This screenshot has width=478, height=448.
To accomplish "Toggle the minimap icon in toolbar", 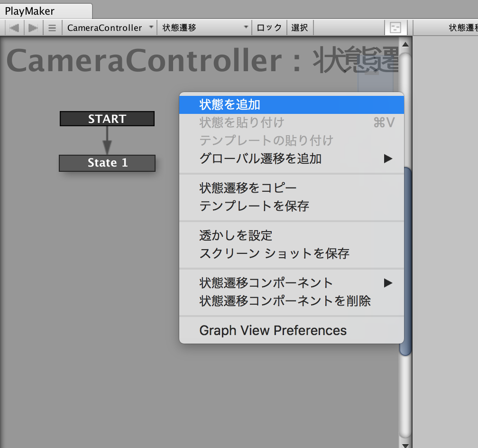I will (395, 28).
